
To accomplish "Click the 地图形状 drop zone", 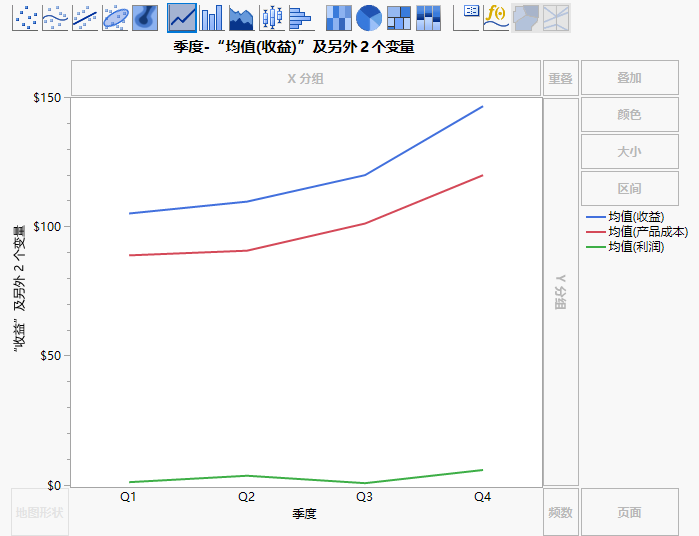I will [40, 512].
